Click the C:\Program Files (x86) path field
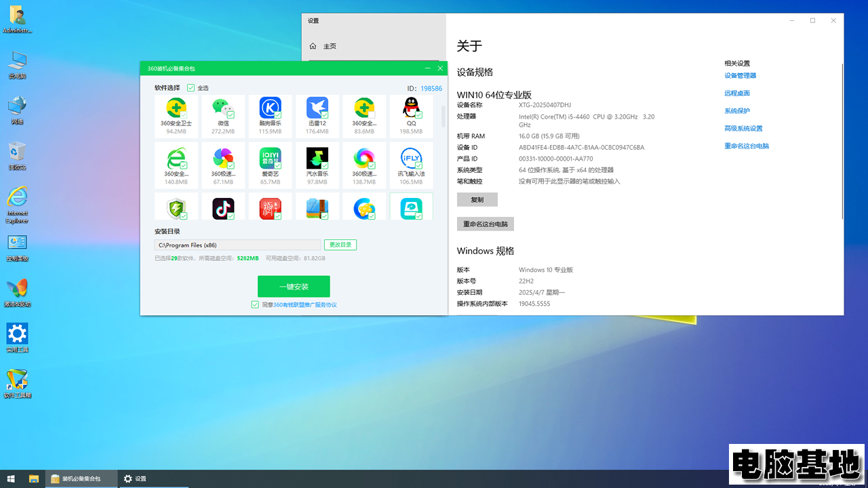The width and height of the screenshot is (868, 488). pyautogui.click(x=237, y=245)
